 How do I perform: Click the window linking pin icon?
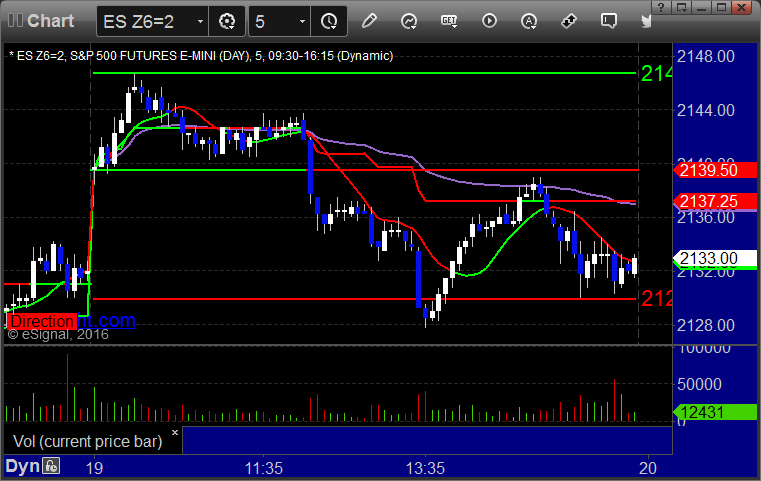[569, 21]
